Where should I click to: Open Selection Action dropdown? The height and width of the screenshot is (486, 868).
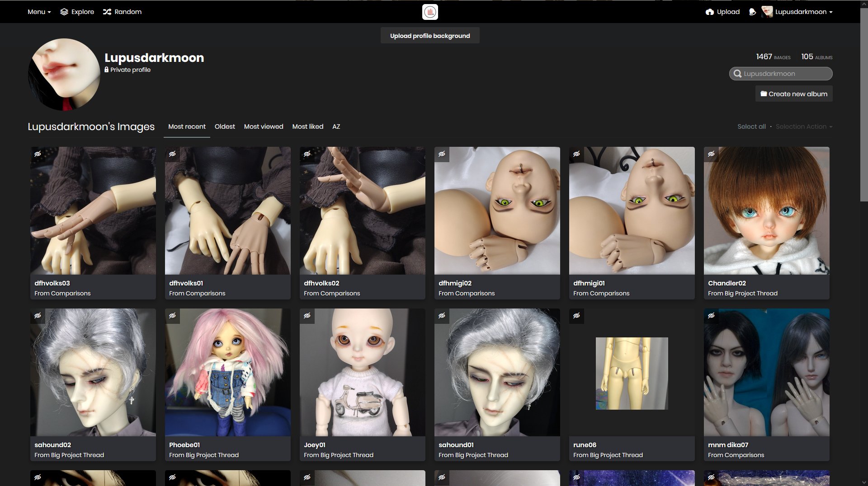click(x=804, y=126)
